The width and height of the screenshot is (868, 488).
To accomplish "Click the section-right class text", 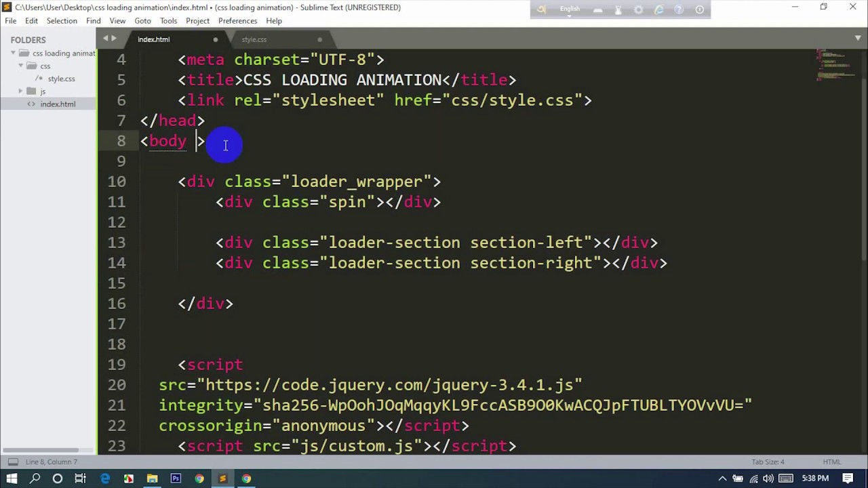I will pos(532,263).
